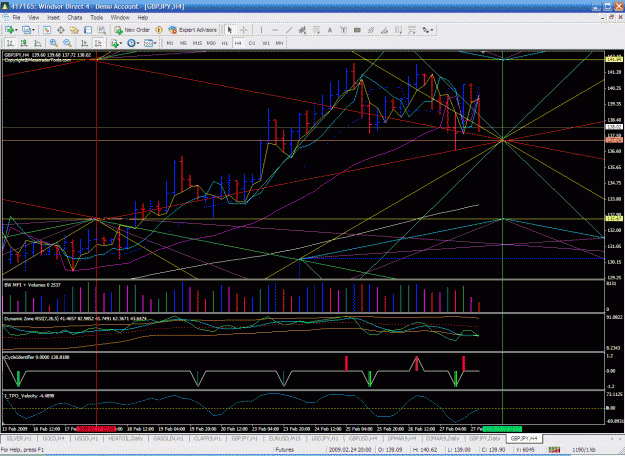Expand the Arrows dropdown arrow
This screenshot has height=456, width=625.
[x=432, y=30]
